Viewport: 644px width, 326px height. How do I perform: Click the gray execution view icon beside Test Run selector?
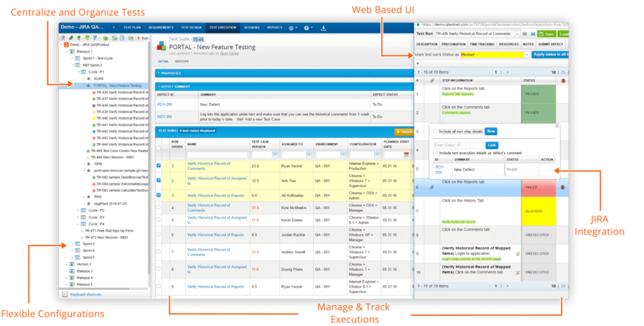525,34
